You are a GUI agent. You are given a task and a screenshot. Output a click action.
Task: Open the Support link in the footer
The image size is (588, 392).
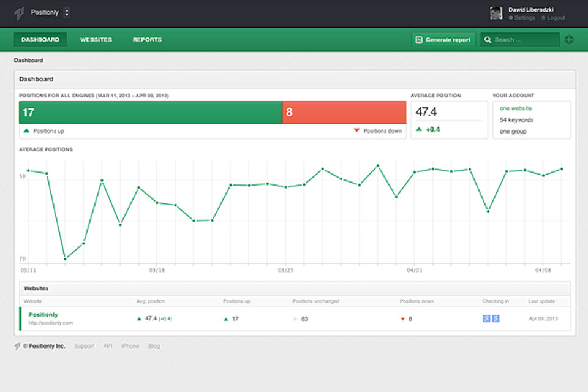pos(85,346)
